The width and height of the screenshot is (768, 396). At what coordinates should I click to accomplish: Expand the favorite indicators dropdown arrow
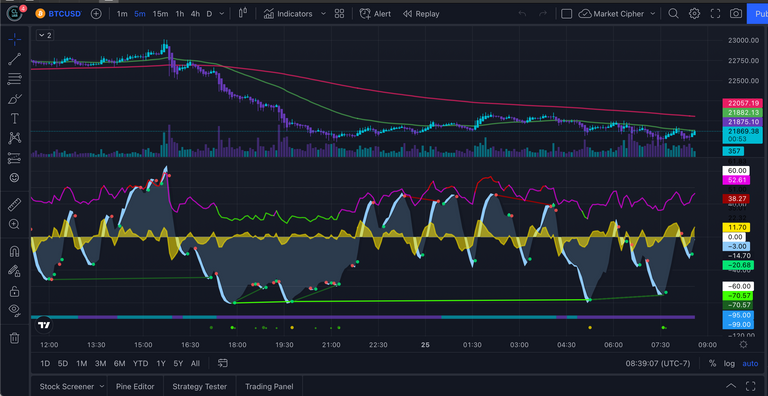point(323,14)
